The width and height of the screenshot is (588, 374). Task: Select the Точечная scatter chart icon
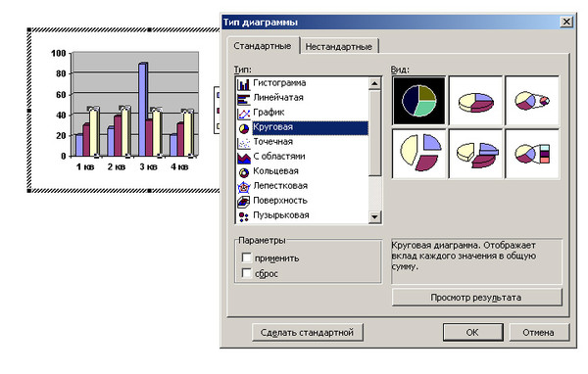pyautogui.click(x=244, y=143)
